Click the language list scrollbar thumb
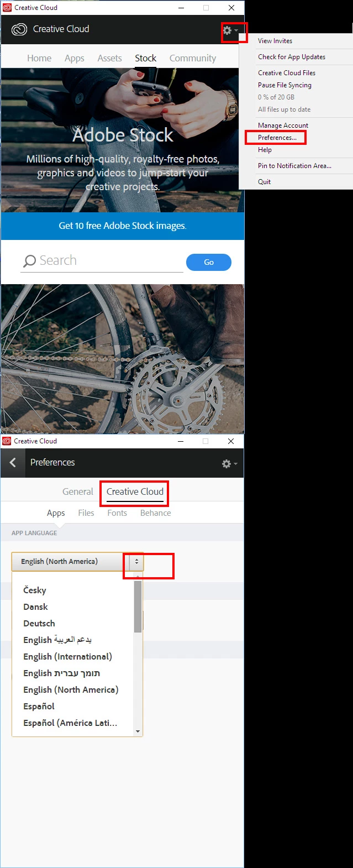The image size is (353, 868). pyautogui.click(x=138, y=606)
